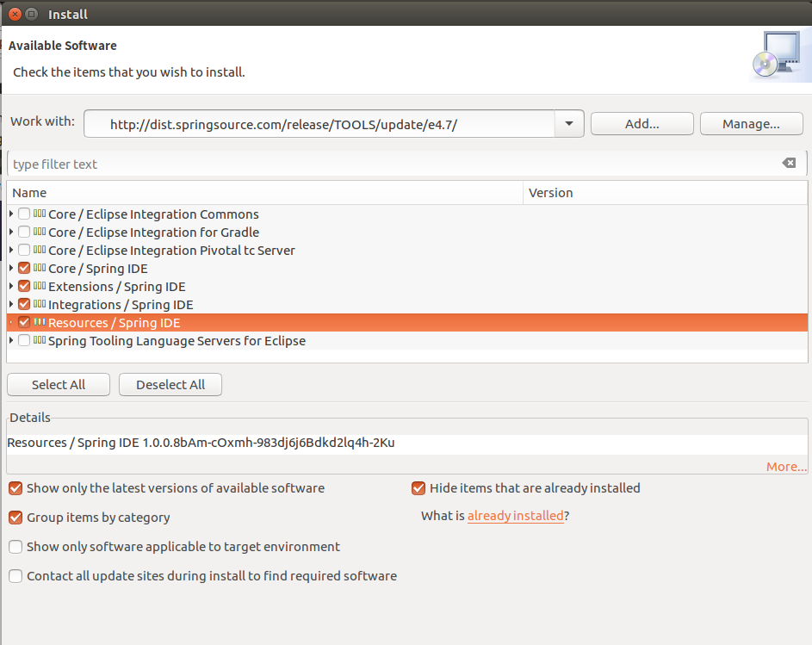This screenshot has width=812, height=645.
Task: Expand Spring Tooling Language Servers for Eclipse node
Action: point(11,341)
